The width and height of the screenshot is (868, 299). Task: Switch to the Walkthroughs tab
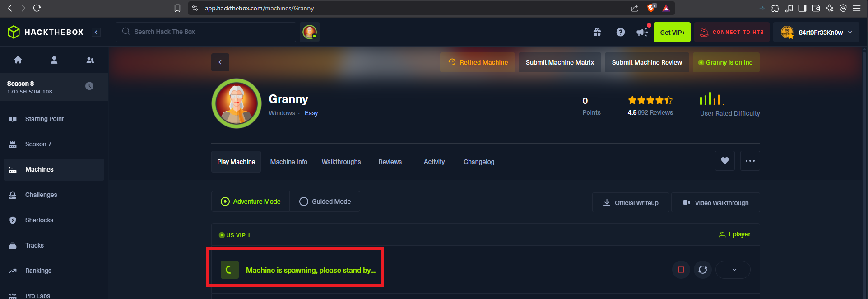click(341, 162)
